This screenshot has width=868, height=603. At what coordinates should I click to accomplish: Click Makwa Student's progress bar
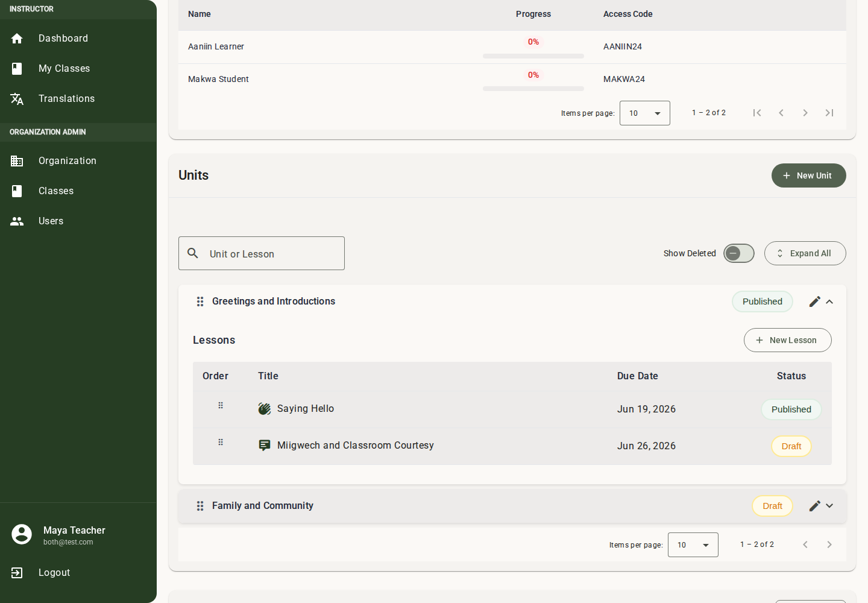coord(533,89)
